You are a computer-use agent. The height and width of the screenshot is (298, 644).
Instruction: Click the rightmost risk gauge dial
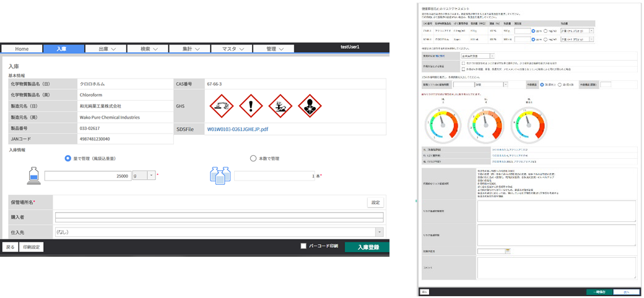pyautogui.click(x=529, y=124)
